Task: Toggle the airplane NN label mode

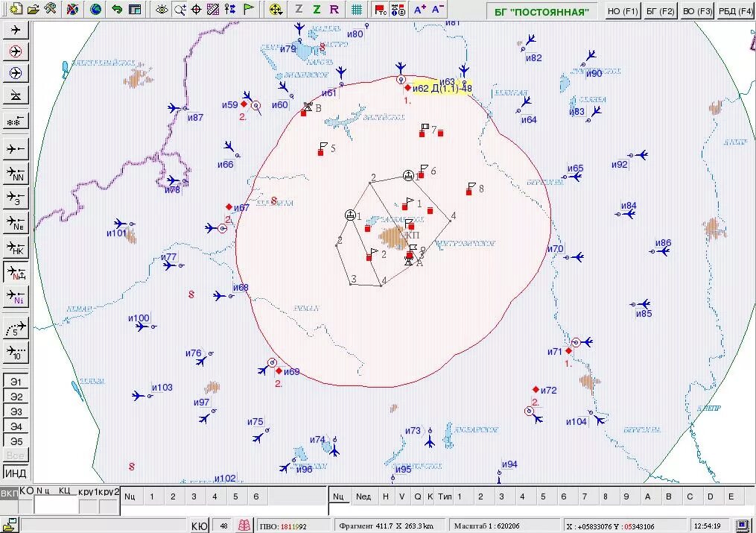Action: [16, 174]
